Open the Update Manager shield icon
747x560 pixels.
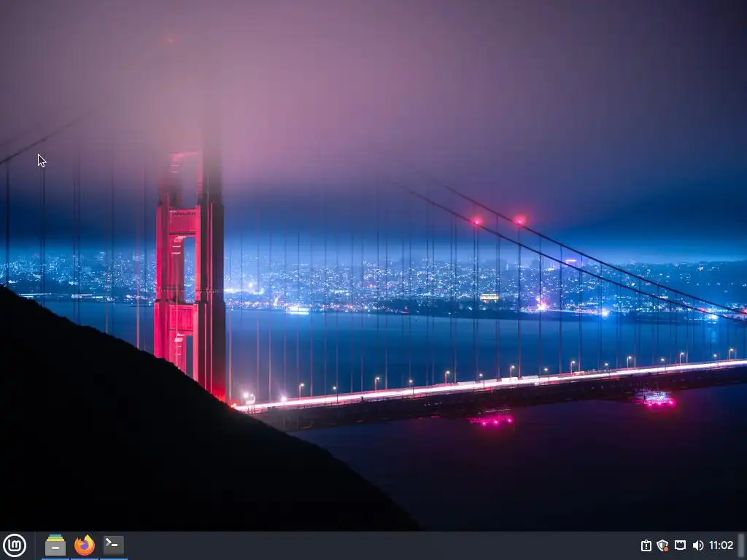pyautogui.click(x=662, y=545)
